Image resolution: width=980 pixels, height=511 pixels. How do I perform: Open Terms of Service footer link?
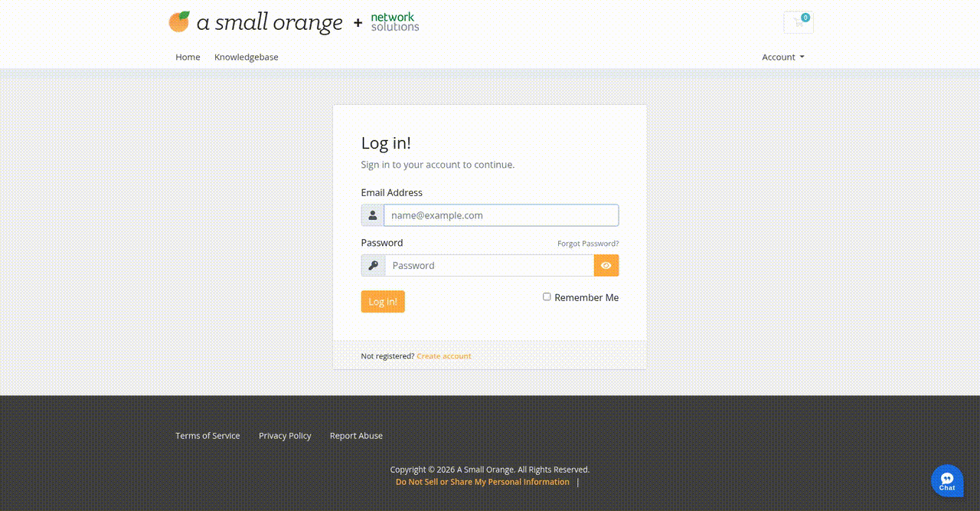(207, 435)
